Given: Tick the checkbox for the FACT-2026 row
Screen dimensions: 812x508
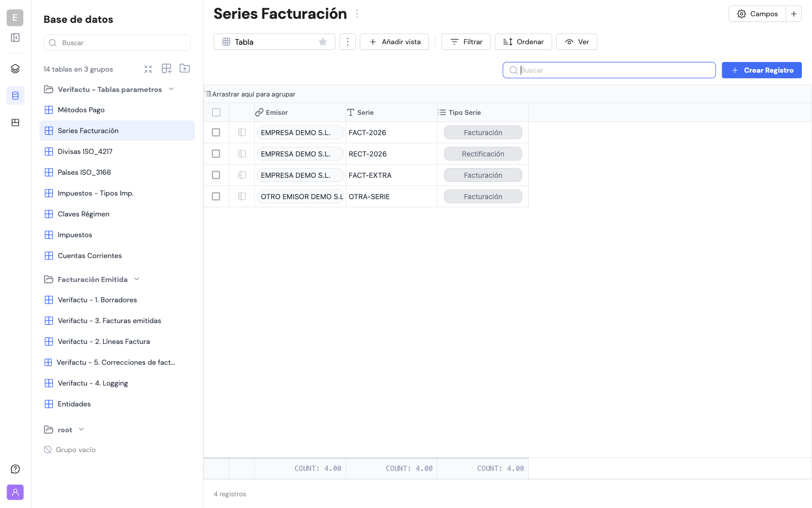Looking at the screenshot, I should point(216,133).
